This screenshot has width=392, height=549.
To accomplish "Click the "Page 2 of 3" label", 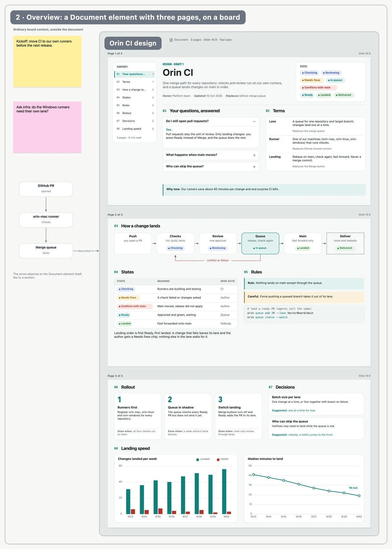I will pyautogui.click(x=115, y=215).
